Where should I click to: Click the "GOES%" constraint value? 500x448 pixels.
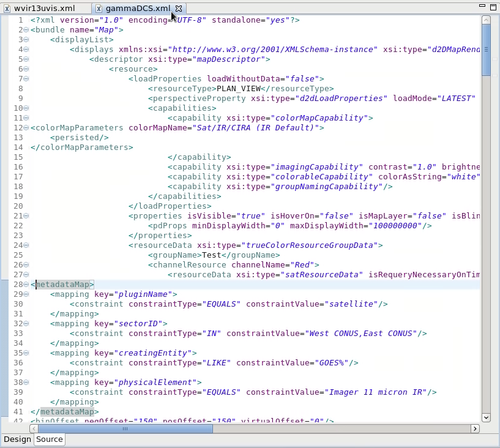[x=332, y=363]
